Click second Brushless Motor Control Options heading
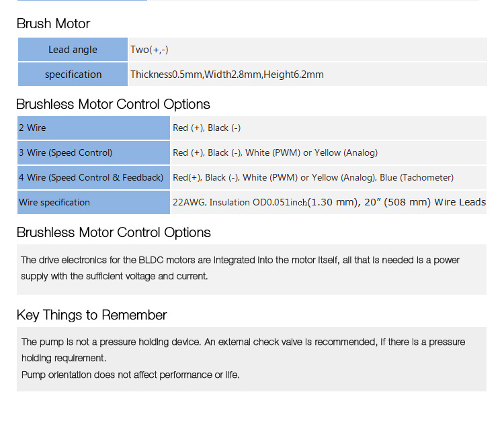504x431 pixels. pyautogui.click(x=114, y=232)
